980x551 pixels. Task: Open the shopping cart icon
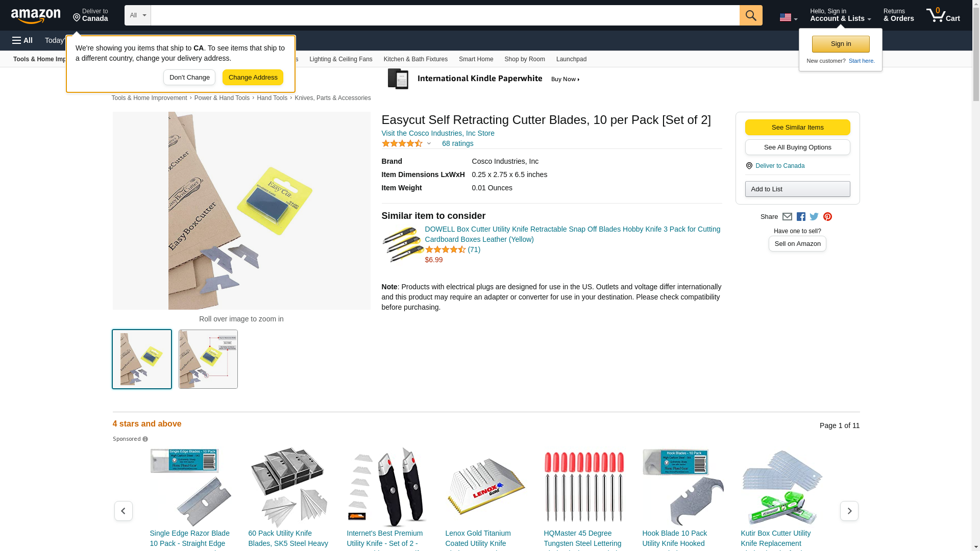(943, 15)
